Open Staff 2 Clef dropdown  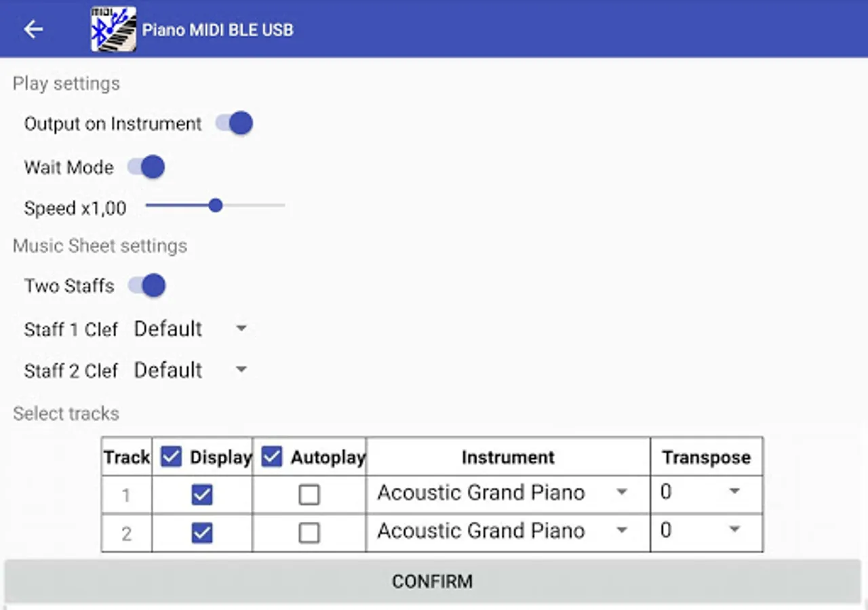point(190,371)
